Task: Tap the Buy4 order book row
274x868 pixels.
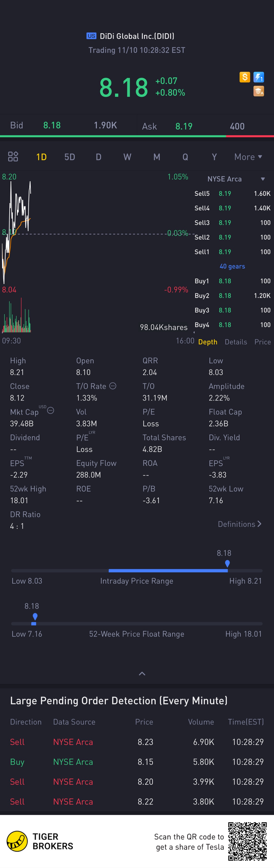Action: coord(232,325)
